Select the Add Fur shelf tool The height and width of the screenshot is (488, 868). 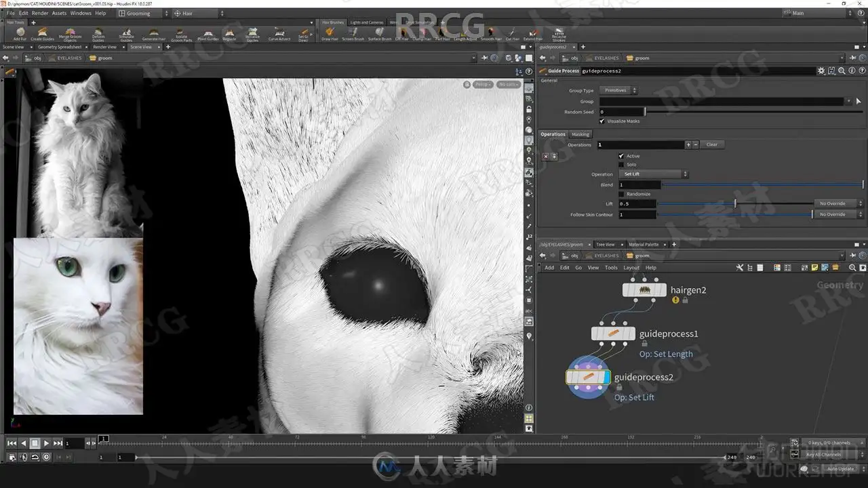(x=20, y=34)
